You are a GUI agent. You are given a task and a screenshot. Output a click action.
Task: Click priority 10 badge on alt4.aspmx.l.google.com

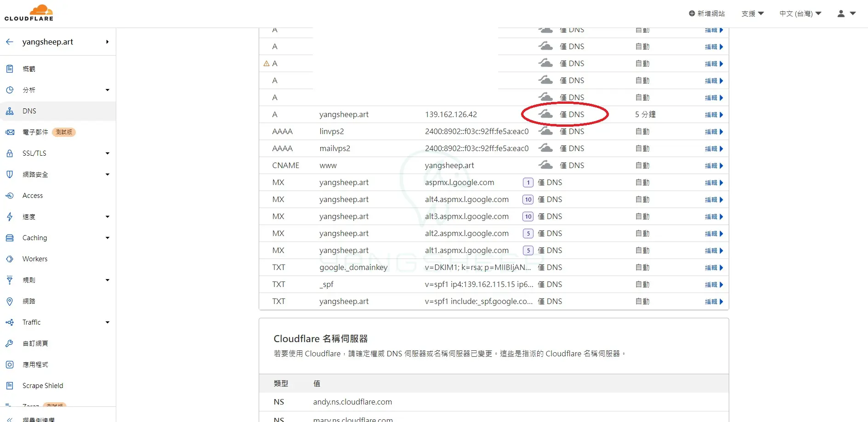tap(528, 200)
